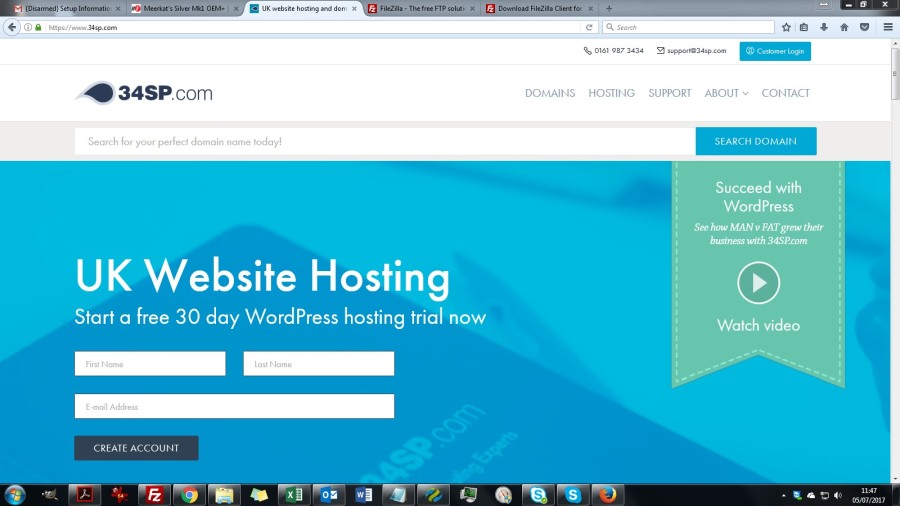Open the Pocket icon in toolbar
900x506 pixels.
(x=864, y=27)
